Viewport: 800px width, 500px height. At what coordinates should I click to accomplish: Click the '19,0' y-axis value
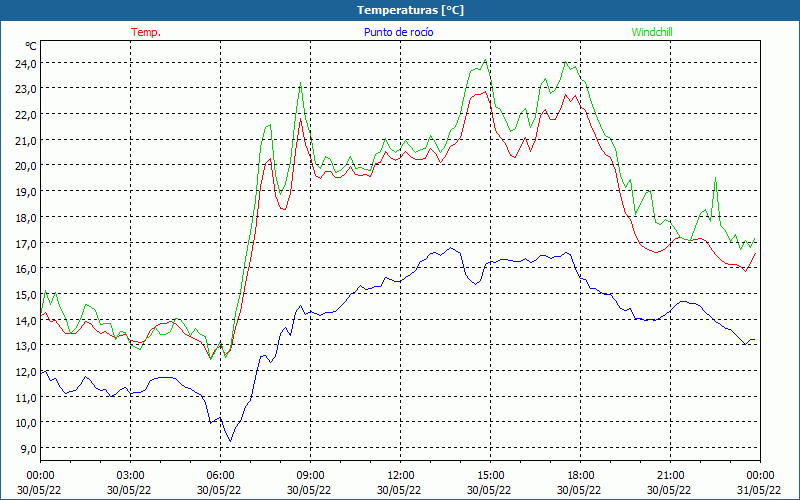[26, 191]
